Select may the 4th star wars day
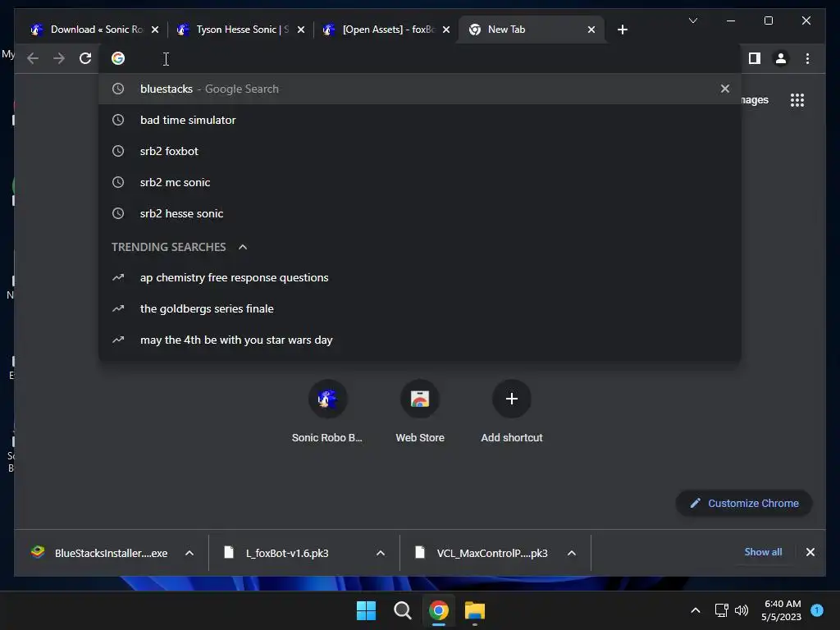The width and height of the screenshot is (840, 630). (420, 340)
